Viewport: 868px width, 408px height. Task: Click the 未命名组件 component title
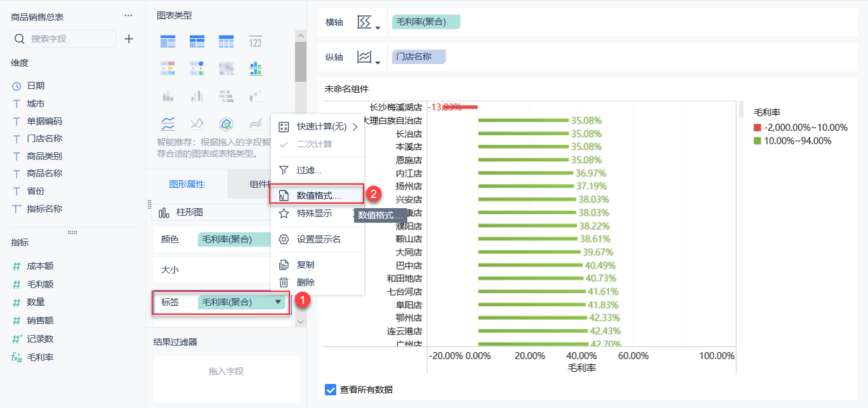point(346,89)
